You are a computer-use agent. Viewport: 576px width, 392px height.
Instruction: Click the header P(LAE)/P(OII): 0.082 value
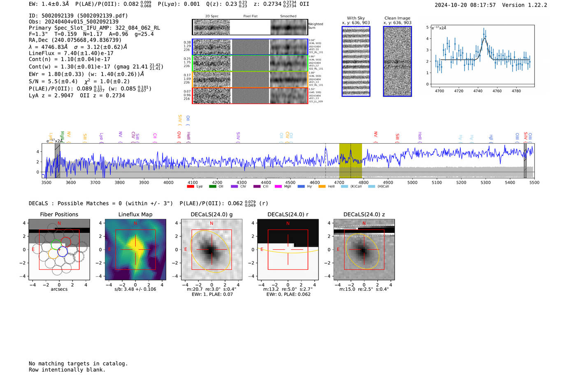tap(113, 4)
